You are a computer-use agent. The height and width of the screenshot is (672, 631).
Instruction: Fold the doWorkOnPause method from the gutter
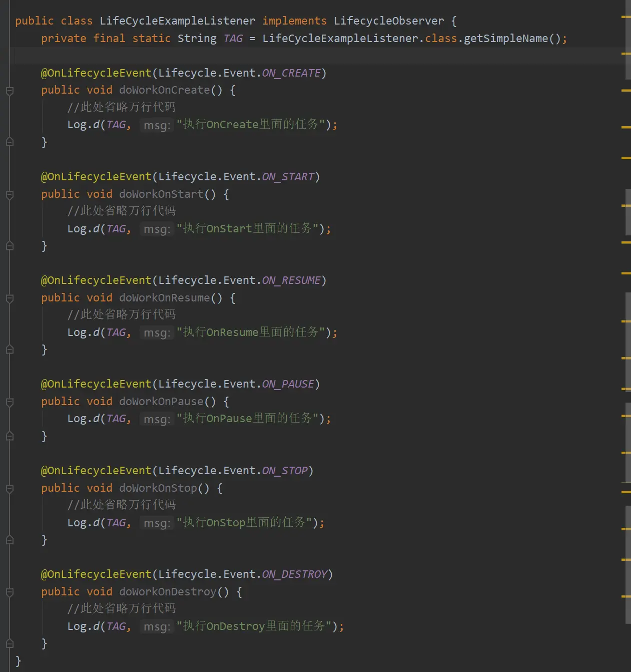pos(10,402)
